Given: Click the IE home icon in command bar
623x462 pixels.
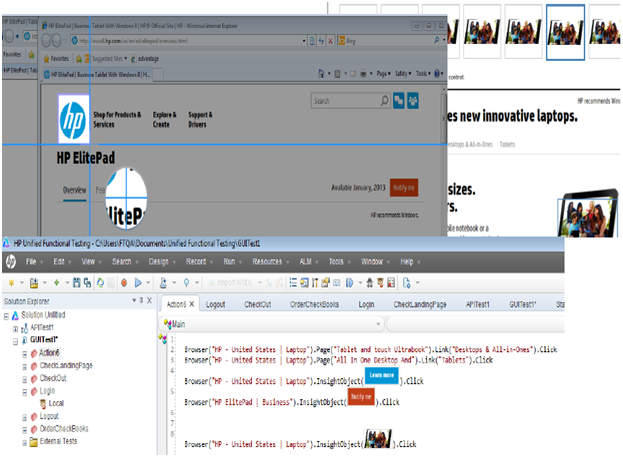Looking at the screenshot, I should click(x=321, y=73).
